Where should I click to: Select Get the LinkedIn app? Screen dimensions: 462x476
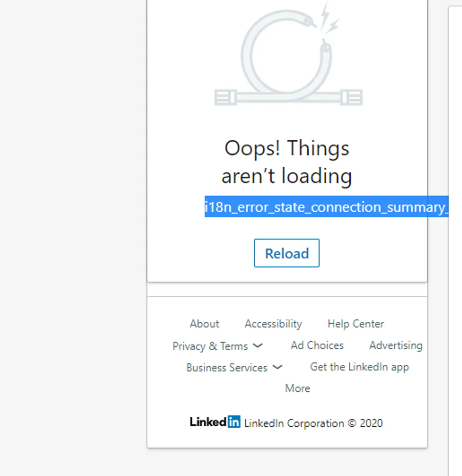(x=359, y=367)
